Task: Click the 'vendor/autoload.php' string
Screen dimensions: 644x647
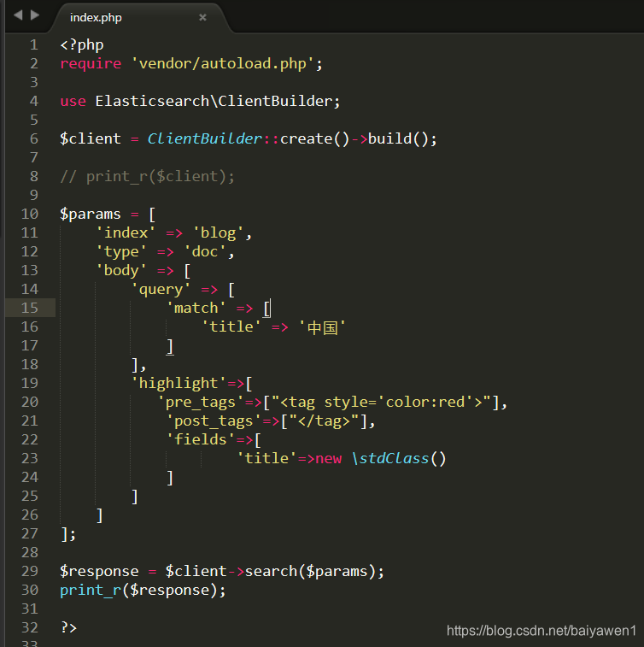Action: (x=223, y=64)
